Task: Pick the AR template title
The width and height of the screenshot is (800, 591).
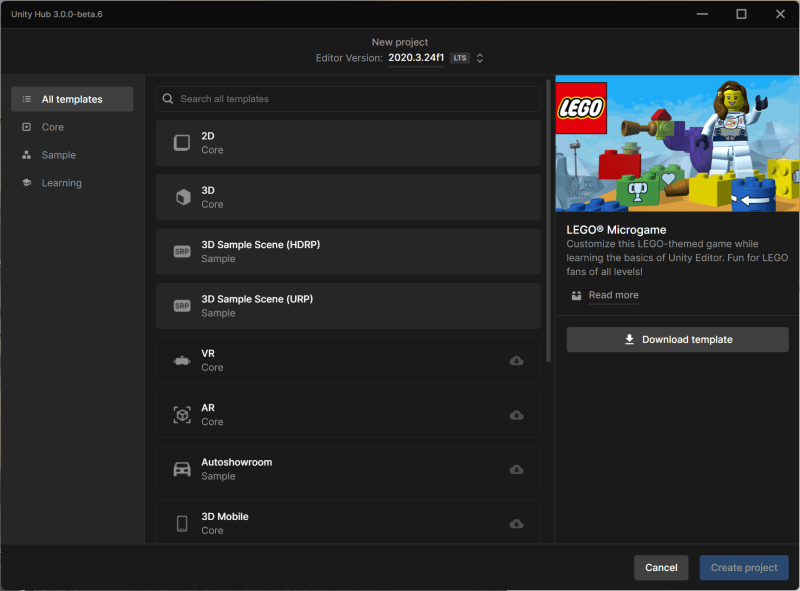Action: [x=208, y=408]
